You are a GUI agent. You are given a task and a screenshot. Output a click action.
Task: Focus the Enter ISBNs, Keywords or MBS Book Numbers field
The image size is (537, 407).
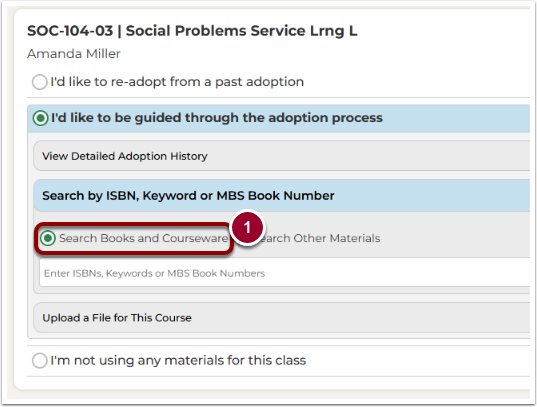tap(285, 273)
